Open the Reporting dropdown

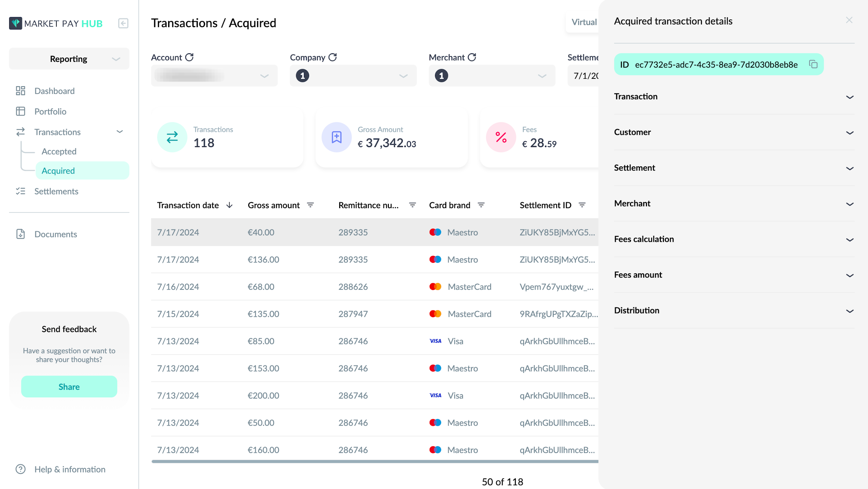click(x=69, y=59)
